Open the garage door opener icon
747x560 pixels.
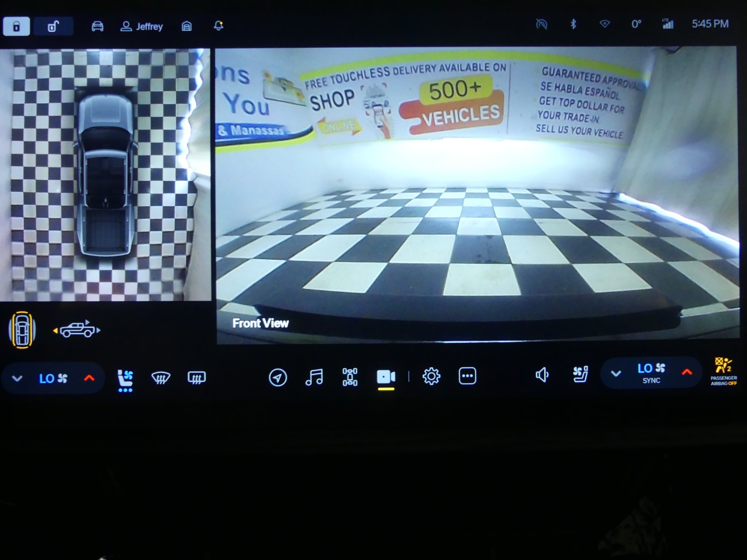[x=187, y=26]
